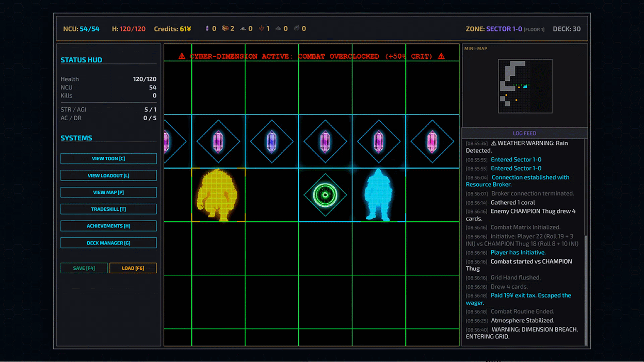Select the pink crystal above the blue humanoid
644x362 pixels.
[379, 141]
